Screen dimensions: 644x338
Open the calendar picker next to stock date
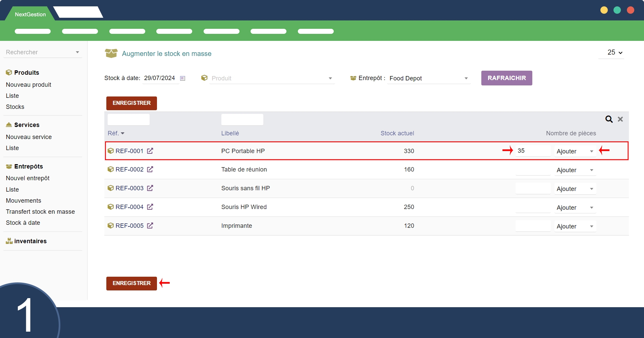coord(182,78)
